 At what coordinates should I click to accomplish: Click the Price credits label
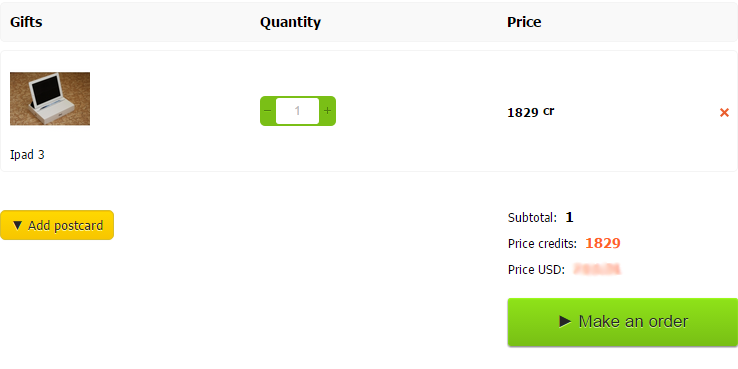tap(542, 243)
